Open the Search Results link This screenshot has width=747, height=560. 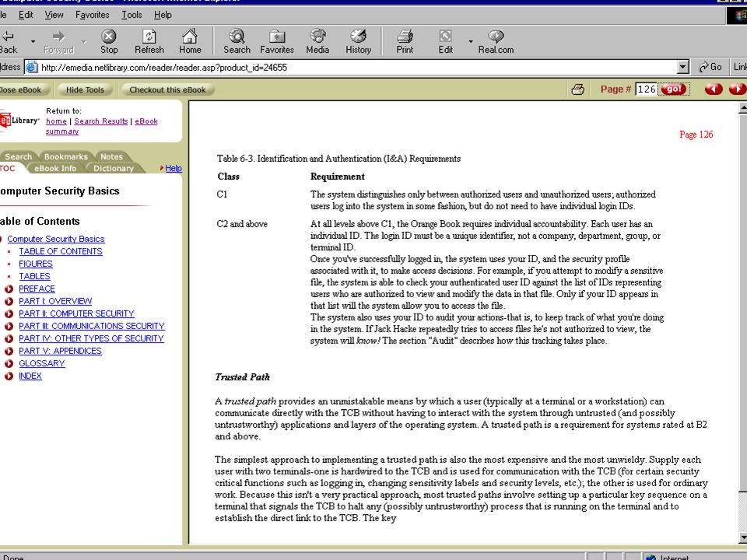click(101, 121)
